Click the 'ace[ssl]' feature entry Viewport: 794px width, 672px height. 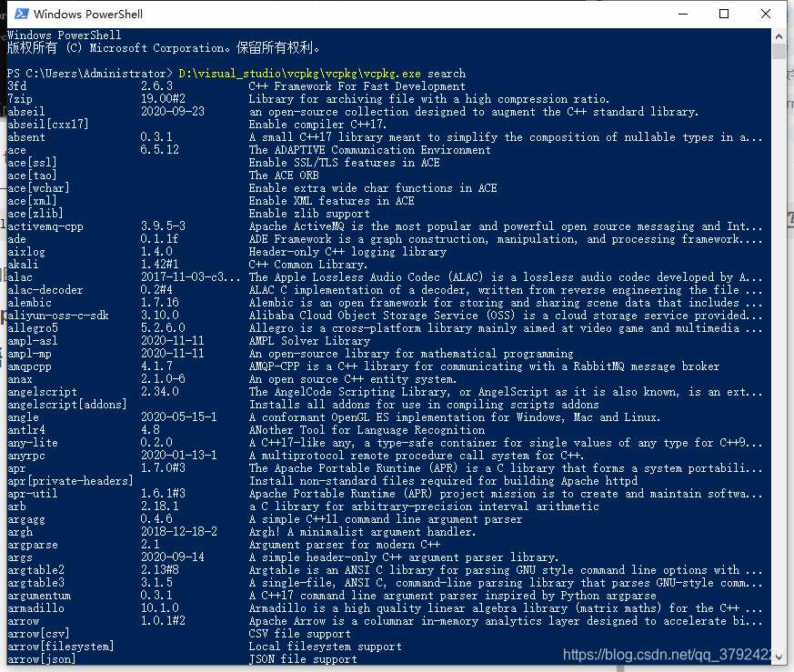pyautogui.click(x=32, y=163)
